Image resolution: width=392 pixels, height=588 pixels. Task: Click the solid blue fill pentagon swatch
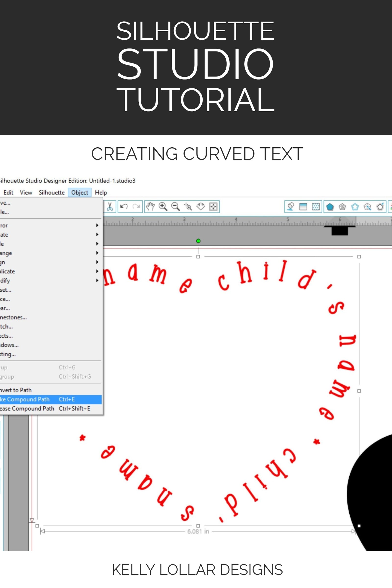[330, 207]
